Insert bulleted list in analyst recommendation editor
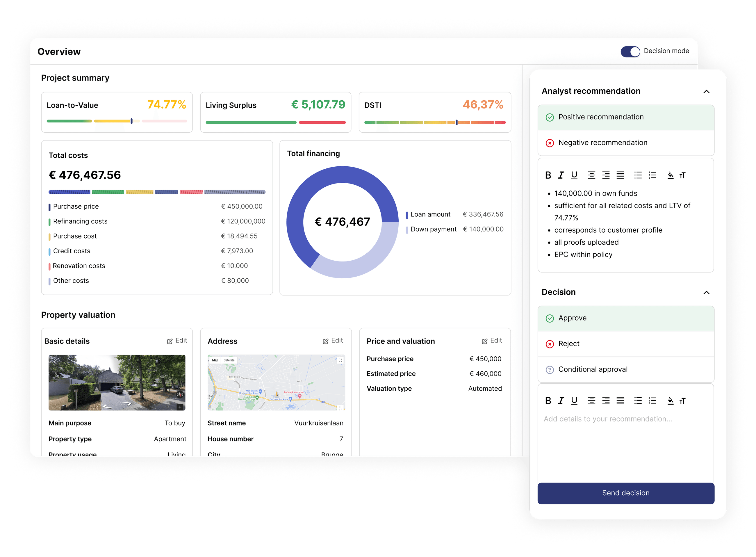756x557 pixels. click(x=638, y=175)
